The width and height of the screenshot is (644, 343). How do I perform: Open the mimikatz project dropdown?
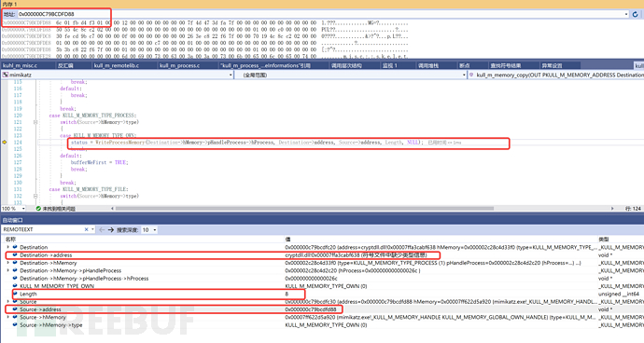[x=231, y=75]
